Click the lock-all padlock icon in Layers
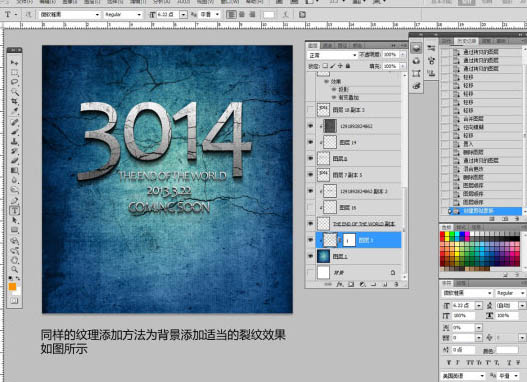The image size is (527, 382). (348, 66)
